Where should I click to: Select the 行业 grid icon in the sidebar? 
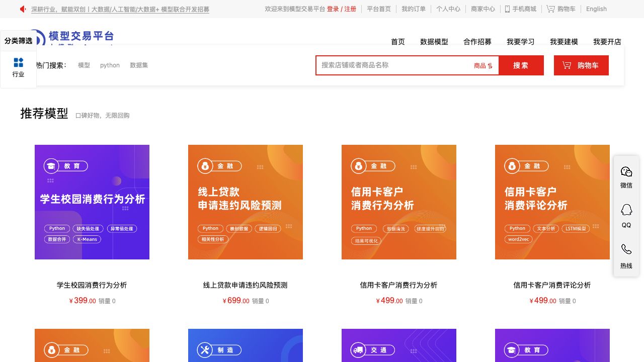tap(18, 62)
